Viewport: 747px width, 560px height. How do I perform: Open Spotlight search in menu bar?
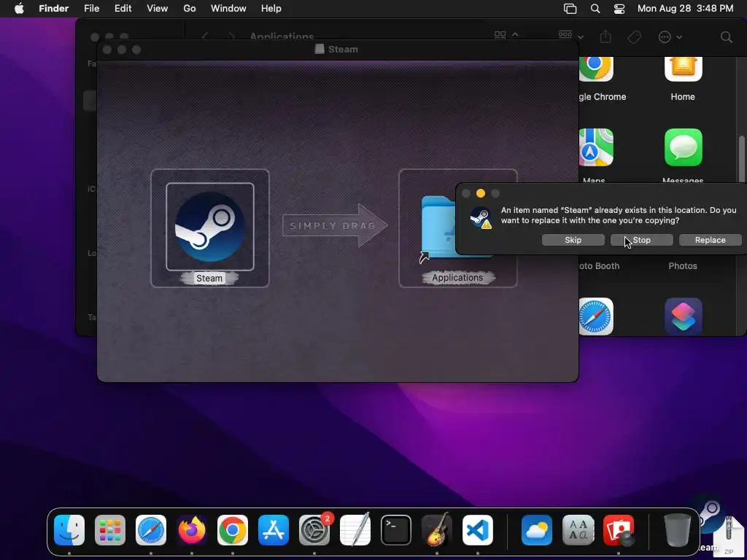point(595,9)
